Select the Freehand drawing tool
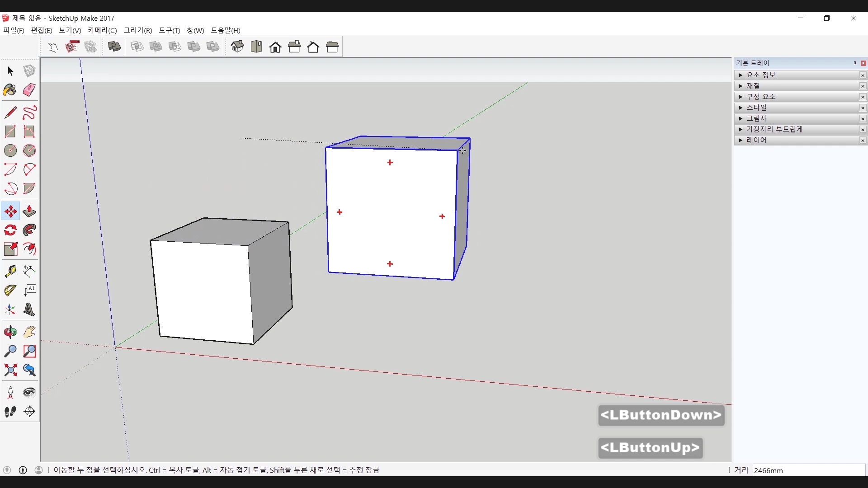868x488 pixels. [x=29, y=112]
